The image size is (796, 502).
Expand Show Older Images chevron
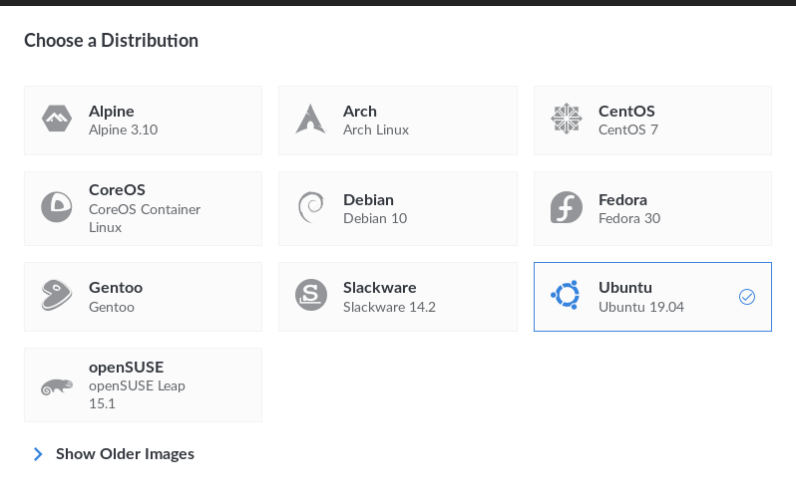(38, 454)
